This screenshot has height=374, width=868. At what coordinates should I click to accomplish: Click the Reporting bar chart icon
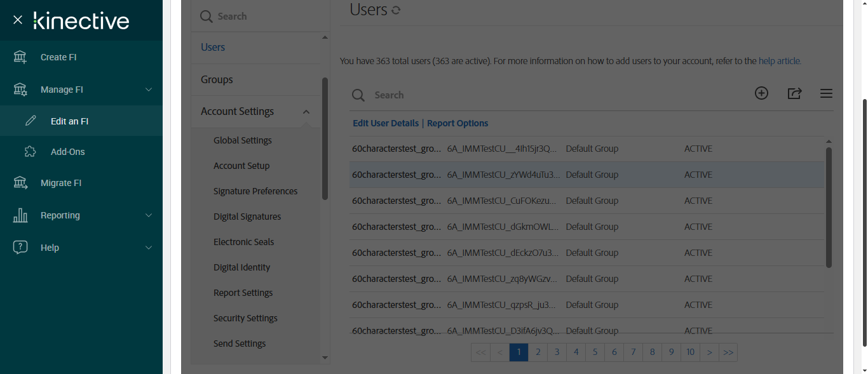[x=20, y=215]
